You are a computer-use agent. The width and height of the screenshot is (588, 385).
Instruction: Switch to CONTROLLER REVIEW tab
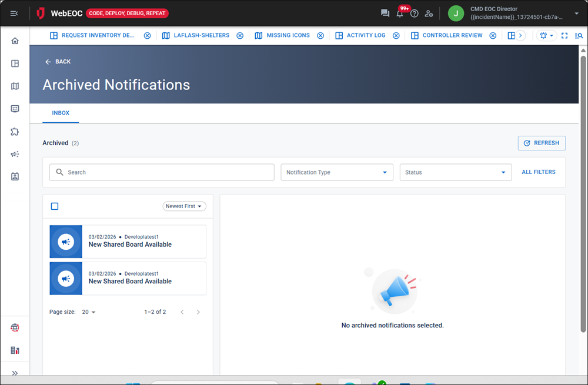447,35
